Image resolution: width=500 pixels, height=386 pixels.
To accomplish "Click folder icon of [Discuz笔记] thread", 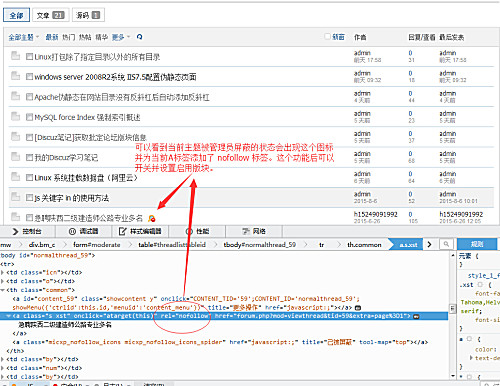I will click(15, 136).
